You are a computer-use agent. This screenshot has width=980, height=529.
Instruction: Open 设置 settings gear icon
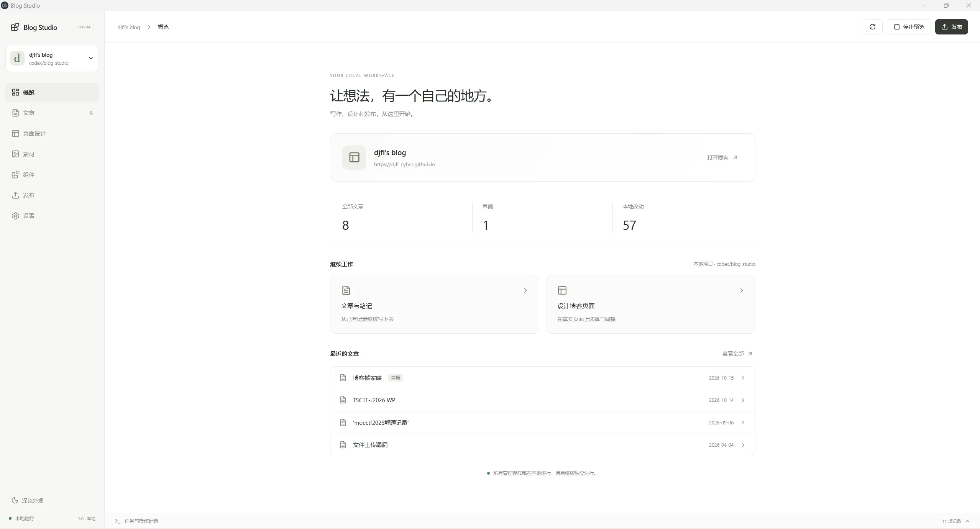(x=15, y=216)
